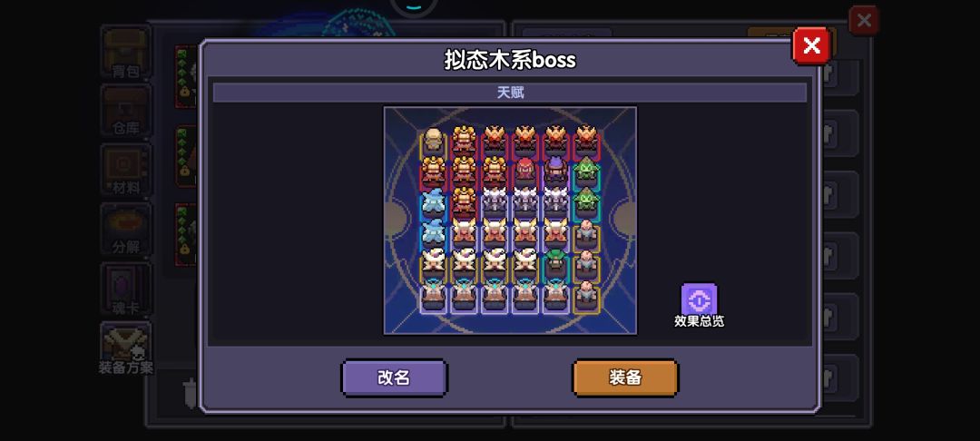Select the bottom-right gold-framed talent slot
The width and height of the screenshot is (980, 441).
point(586,297)
